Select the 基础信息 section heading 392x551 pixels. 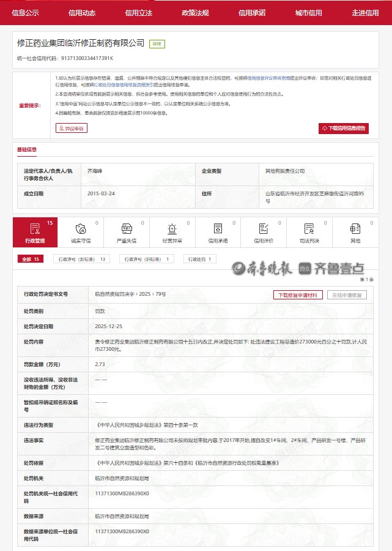point(27,149)
